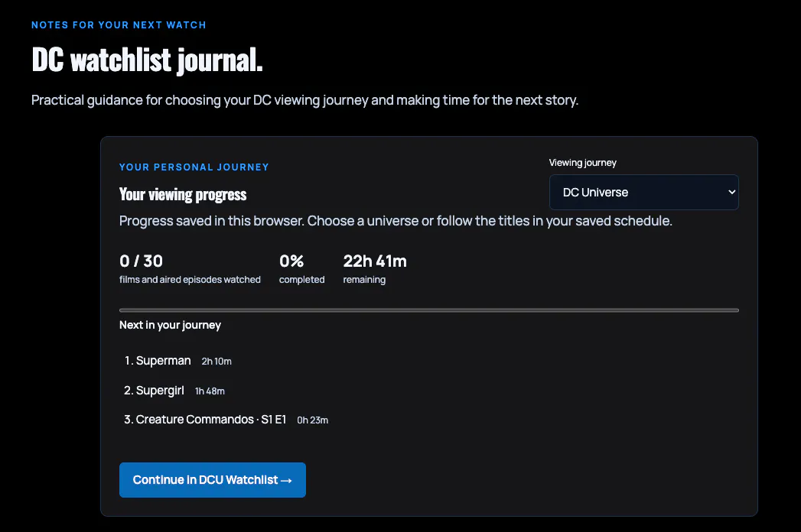Click the Your personal journey label
The width and height of the screenshot is (801, 532).
tap(194, 167)
